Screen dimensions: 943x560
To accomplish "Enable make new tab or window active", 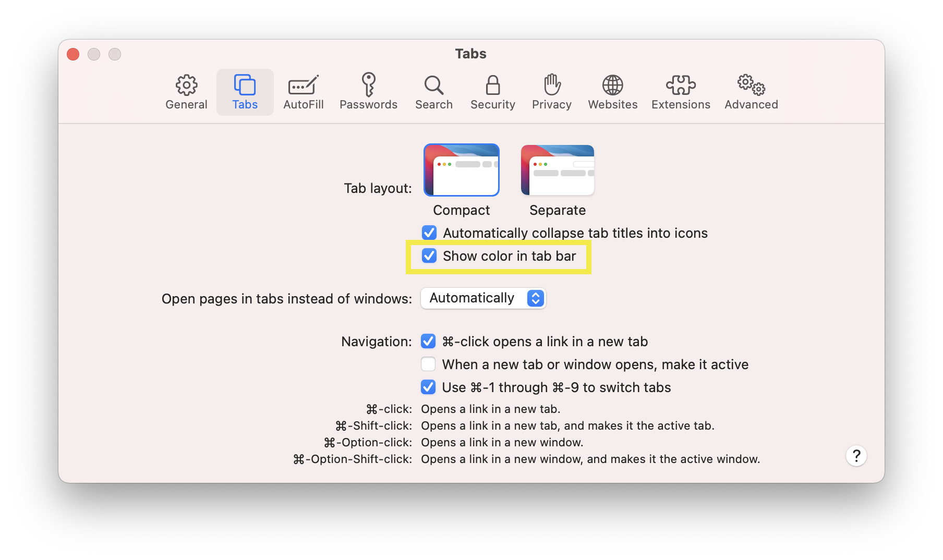I will (428, 364).
